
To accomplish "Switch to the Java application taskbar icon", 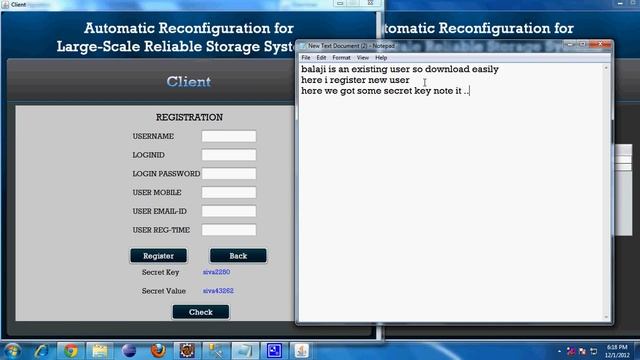I will [x=302, y=351].
